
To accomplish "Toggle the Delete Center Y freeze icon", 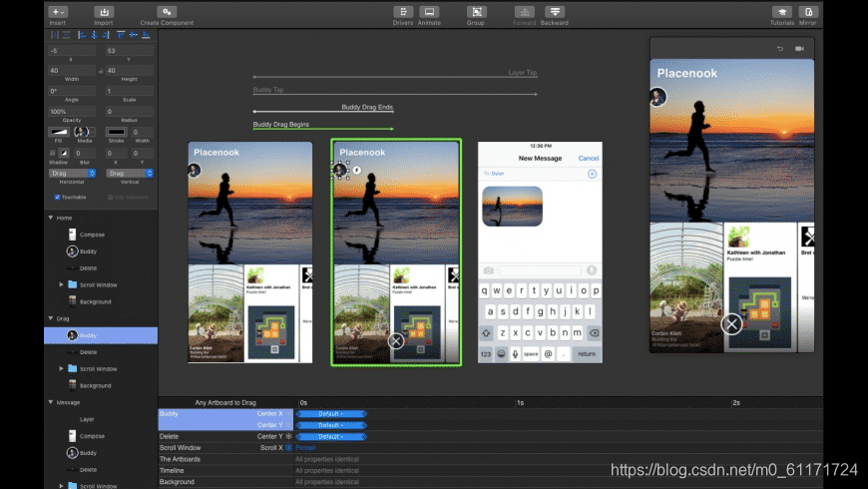I will pos(289,436).
